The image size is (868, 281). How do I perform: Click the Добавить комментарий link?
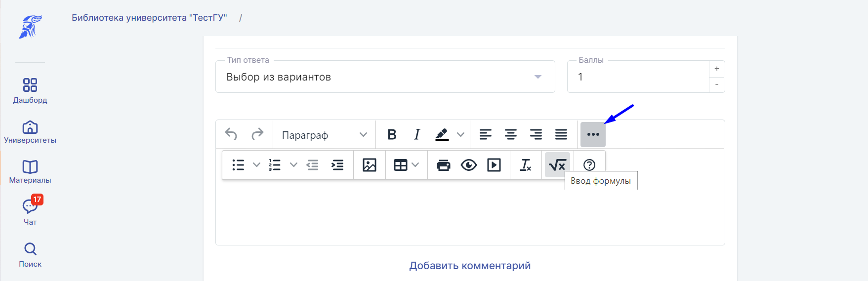pyautogui.click(x=470, y=266)
